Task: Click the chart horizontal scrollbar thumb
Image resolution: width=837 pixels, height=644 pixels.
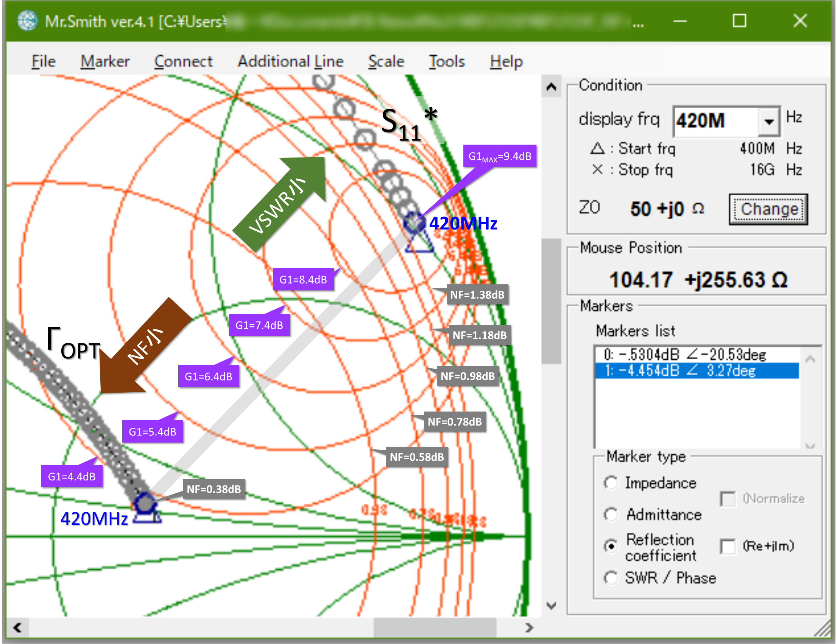Action: (435, 627)
